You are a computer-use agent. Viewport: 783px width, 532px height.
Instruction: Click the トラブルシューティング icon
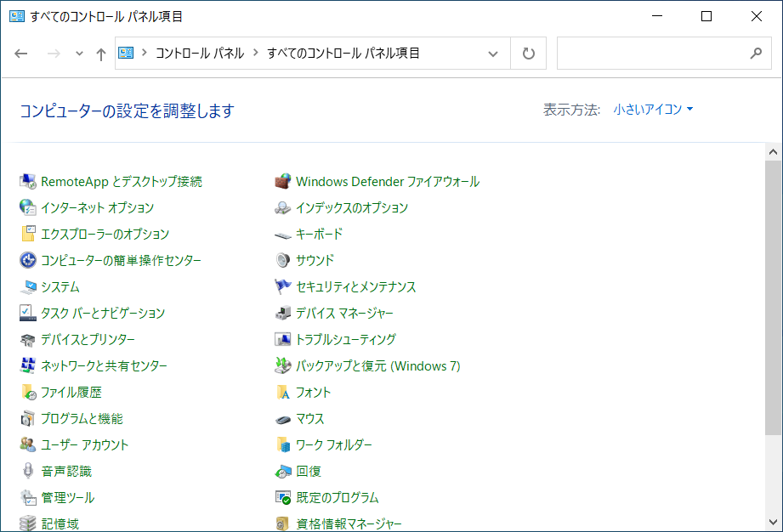[x=283, y=339]
